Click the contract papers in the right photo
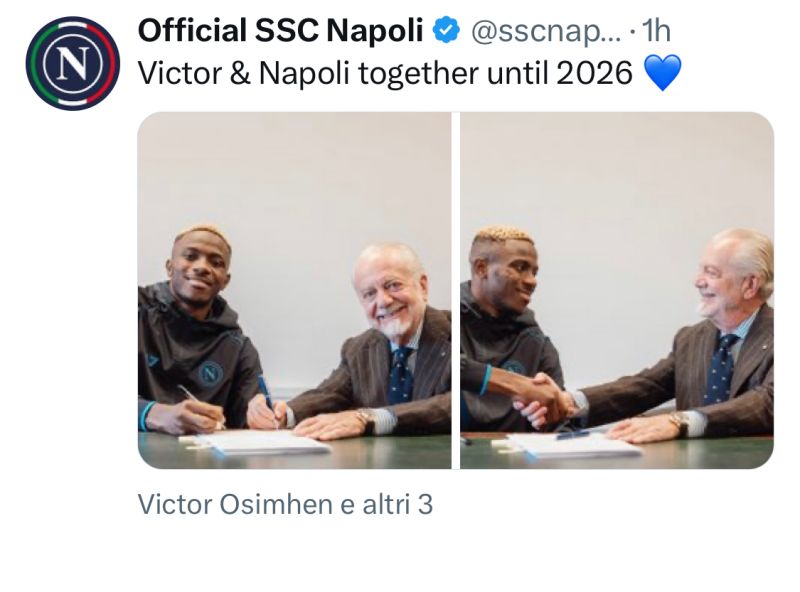This screenshot has height=592, width=800. click(571, 446)
